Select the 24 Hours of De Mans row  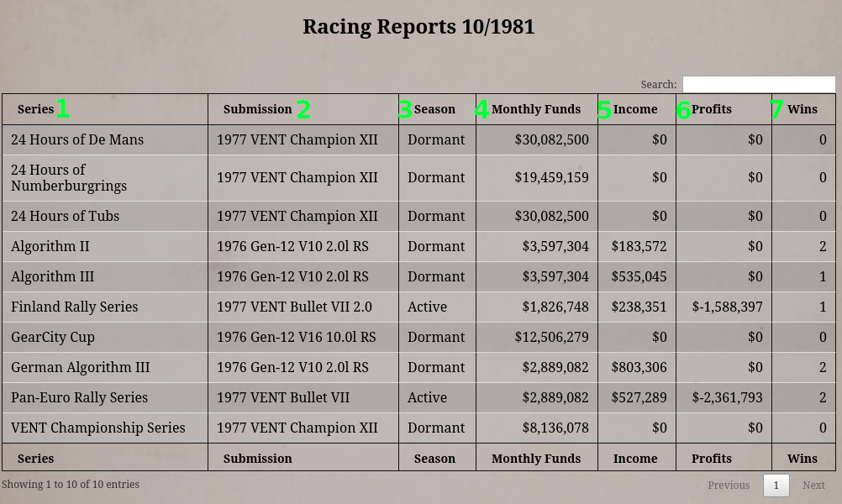[x=418, y=140]
